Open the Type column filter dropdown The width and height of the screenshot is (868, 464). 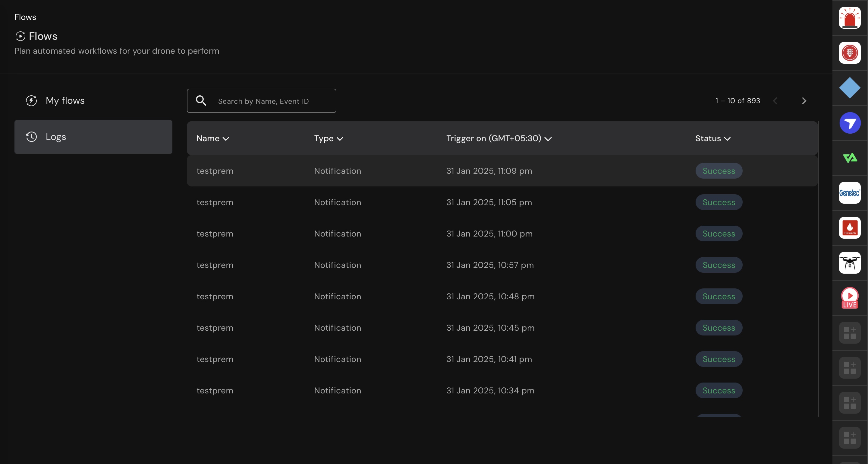tap(329, 138)
